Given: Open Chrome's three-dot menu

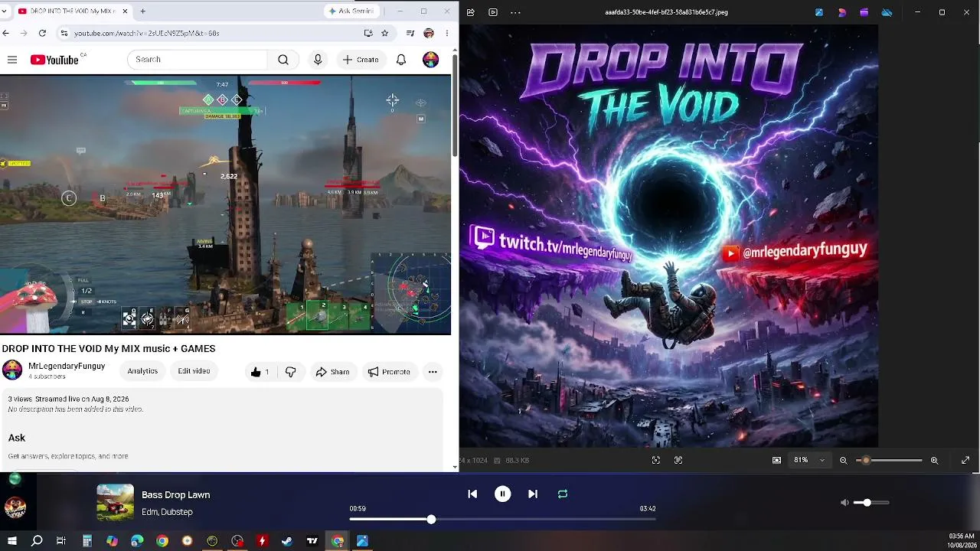Looking at the screenshot, I should [x=447, y=33].
